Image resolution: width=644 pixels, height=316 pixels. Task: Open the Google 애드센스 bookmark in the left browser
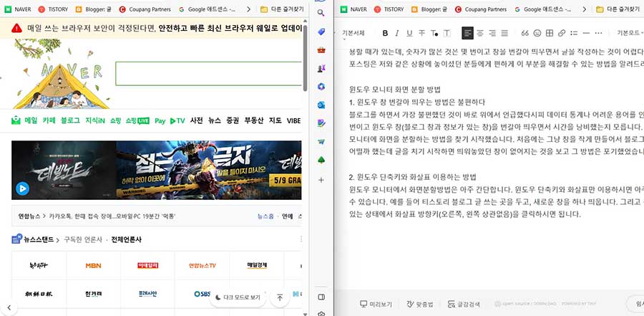(208, 9)
